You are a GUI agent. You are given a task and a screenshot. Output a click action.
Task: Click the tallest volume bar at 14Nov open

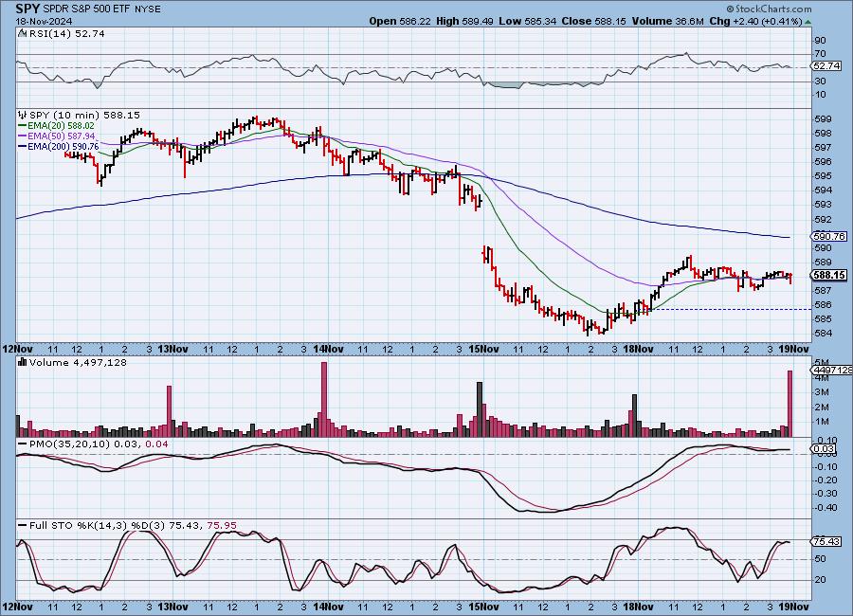(x=324, y=399)
